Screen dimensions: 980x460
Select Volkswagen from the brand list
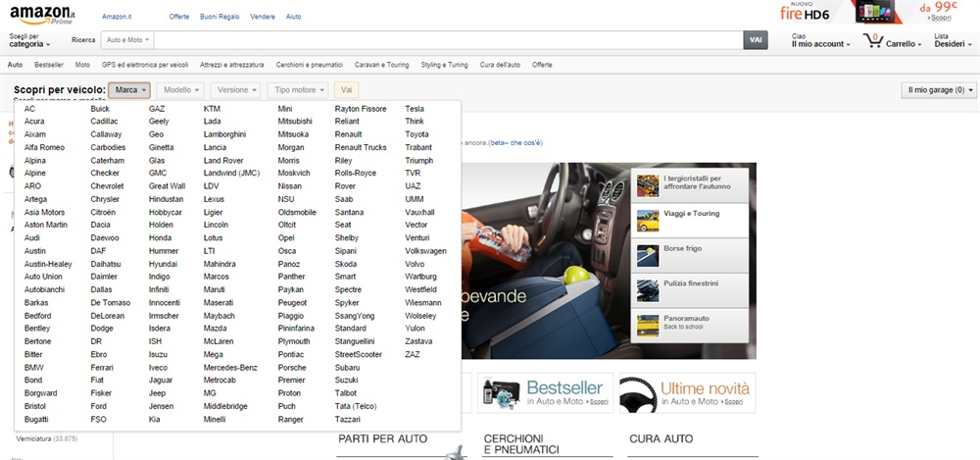click(x=425, y=252)
